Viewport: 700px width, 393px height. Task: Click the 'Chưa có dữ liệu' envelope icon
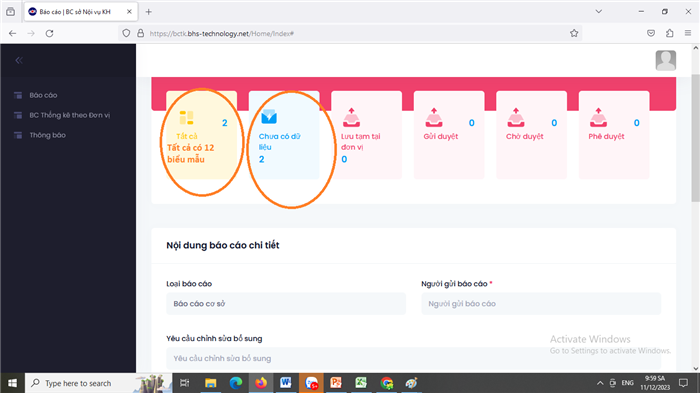point(269,117)
